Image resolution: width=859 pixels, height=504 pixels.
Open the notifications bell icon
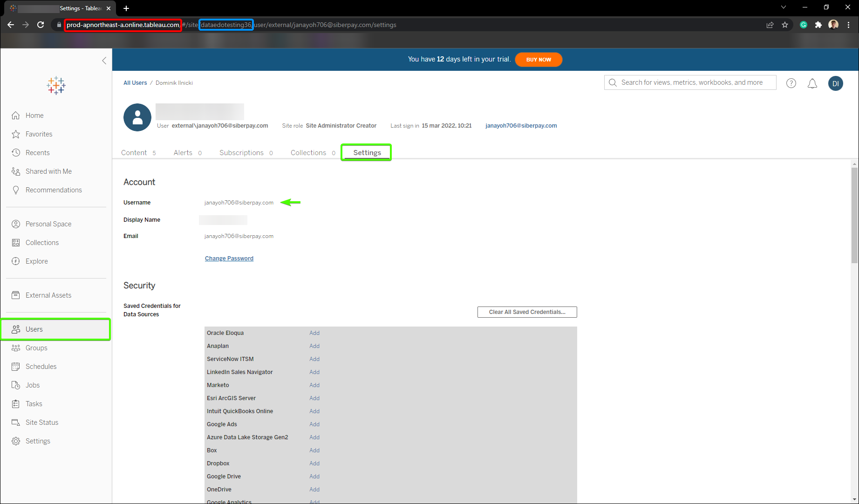[x=812, y=83]
